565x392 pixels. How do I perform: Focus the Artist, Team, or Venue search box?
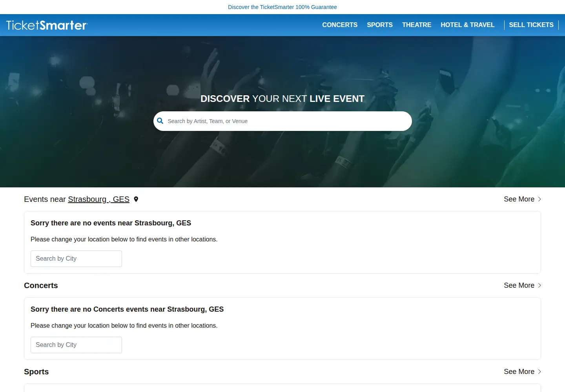point(282,121)
